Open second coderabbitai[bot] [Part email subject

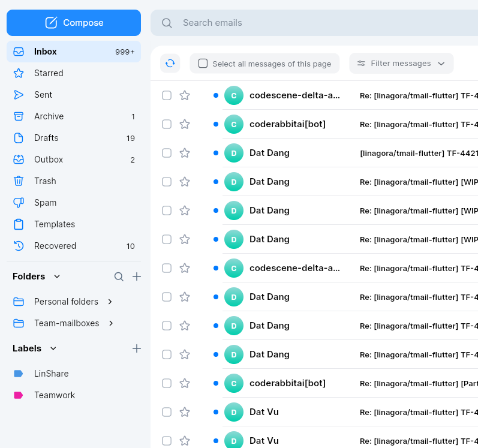[x=419, y=384]
